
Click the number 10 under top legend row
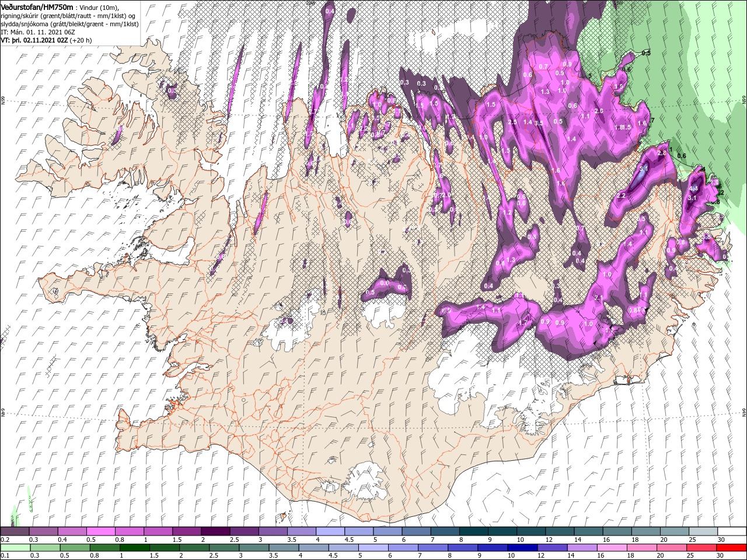(520, 540)
